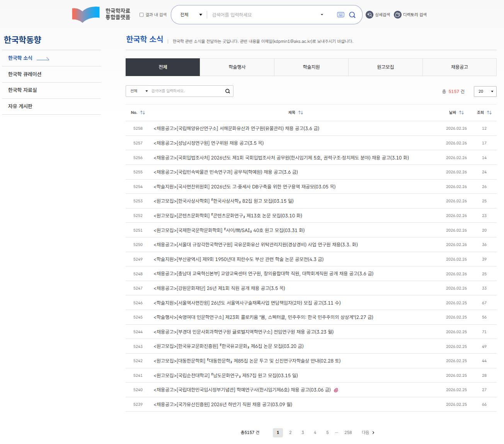Sort by No. column arrows
Screen dimensions: 504x444
pos(143,113)
